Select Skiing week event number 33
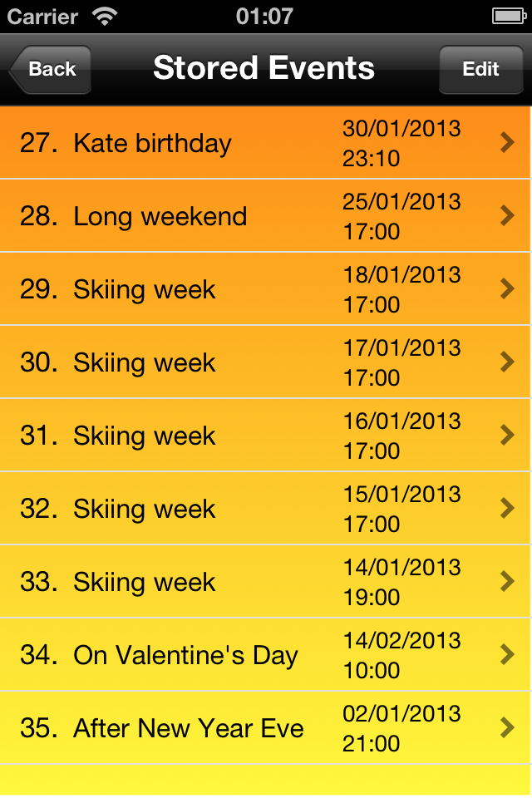532x798 pixels. click(265, 581)
